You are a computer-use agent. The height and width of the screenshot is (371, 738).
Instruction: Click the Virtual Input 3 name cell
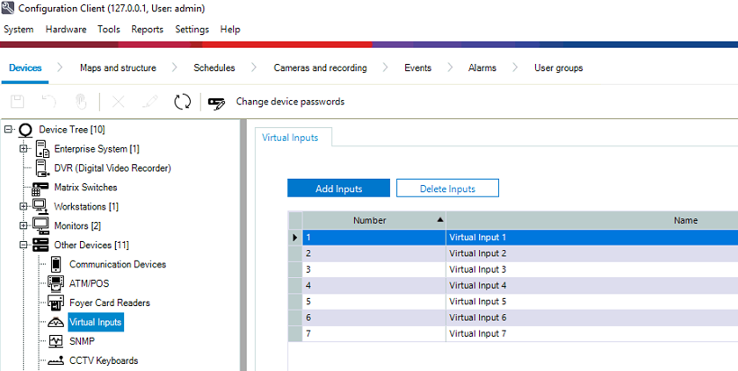pos(592,269)
